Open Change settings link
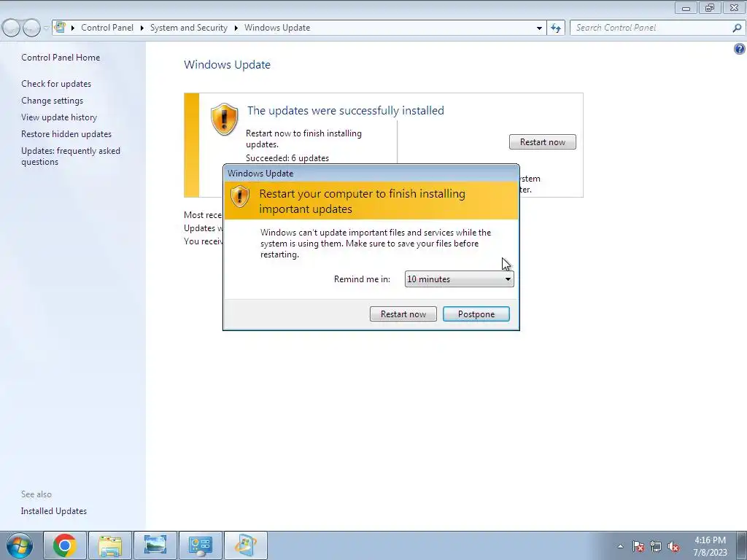Screen dimensions: 747x560 pyautogui.click(x=52, y=101)
